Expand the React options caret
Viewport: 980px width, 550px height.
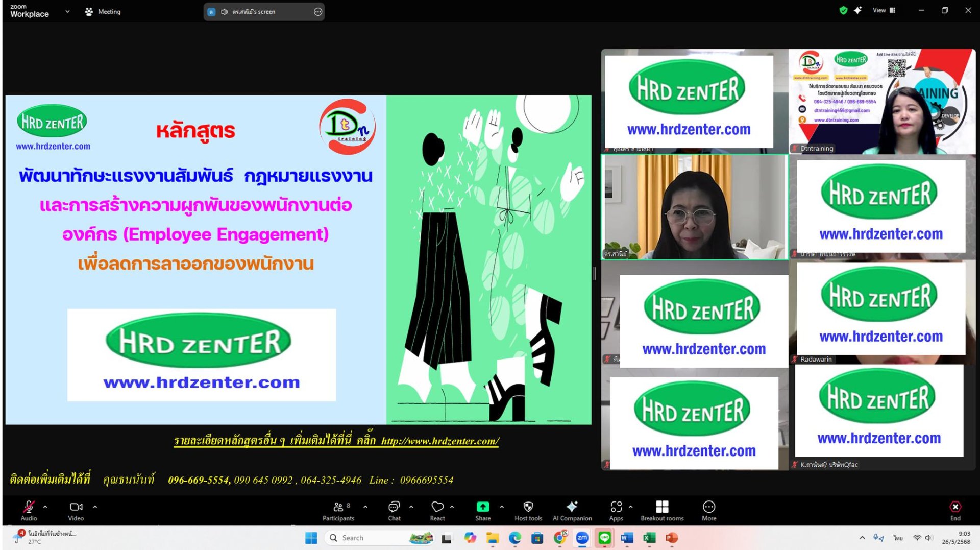pyautogui.click(x=452, y=507)
